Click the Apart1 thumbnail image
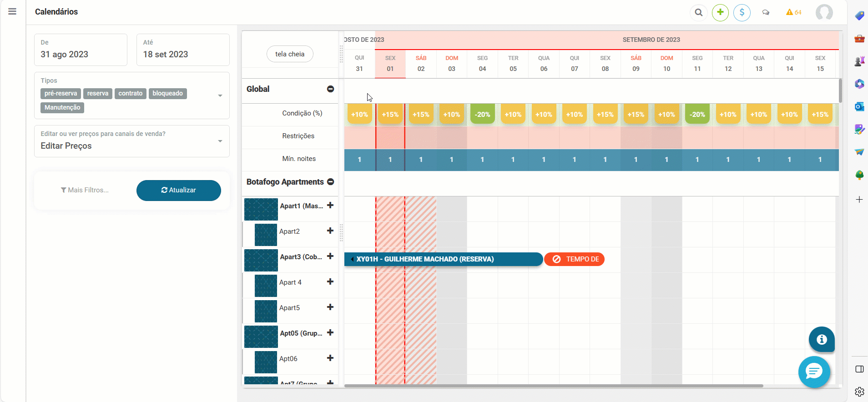The height and width of the screenshot is (402, 868). click(261, 209)
